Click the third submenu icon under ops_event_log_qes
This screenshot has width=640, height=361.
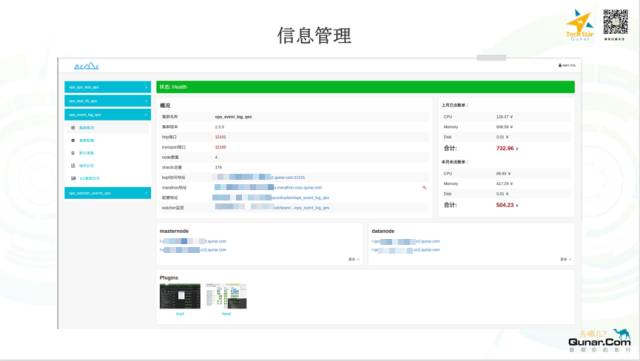73,153
